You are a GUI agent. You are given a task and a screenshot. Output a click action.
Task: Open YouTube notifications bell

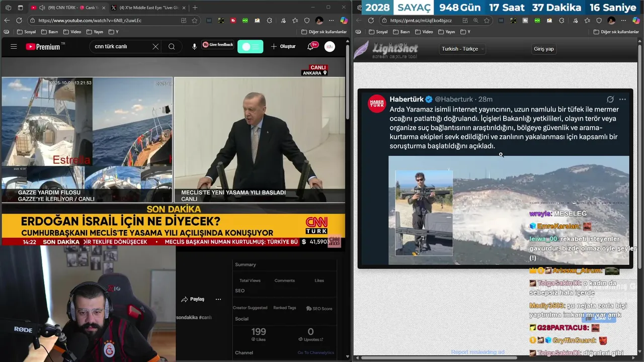pos(310,46)
